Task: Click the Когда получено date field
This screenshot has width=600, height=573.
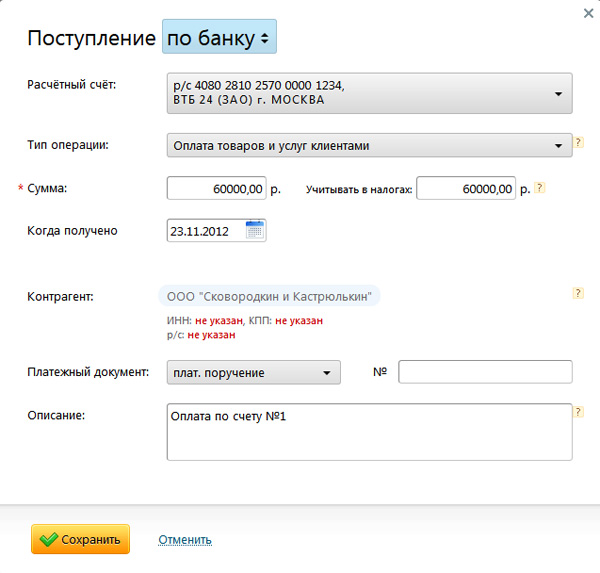Action: click(x=206, y=231)
